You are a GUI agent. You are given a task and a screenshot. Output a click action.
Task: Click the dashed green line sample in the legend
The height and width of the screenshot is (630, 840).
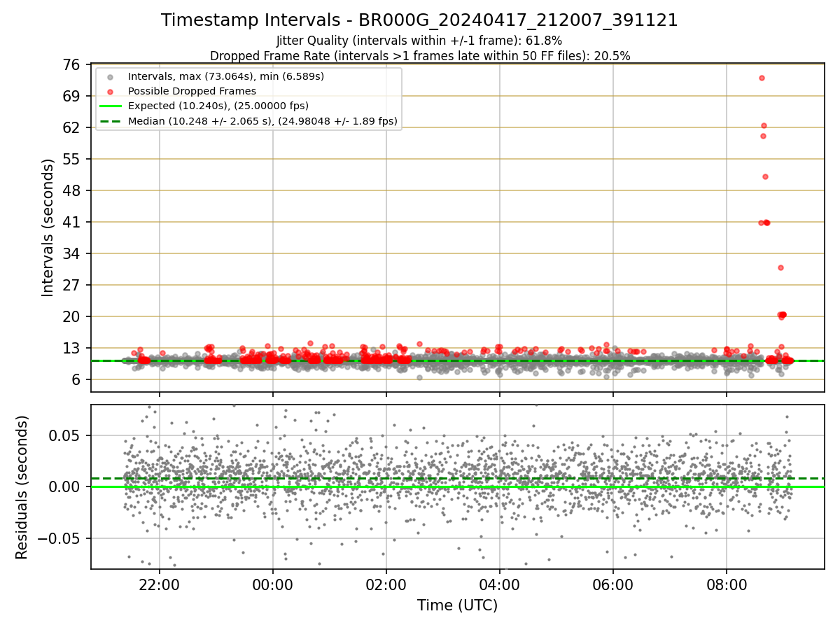click(x=110, y=121)
